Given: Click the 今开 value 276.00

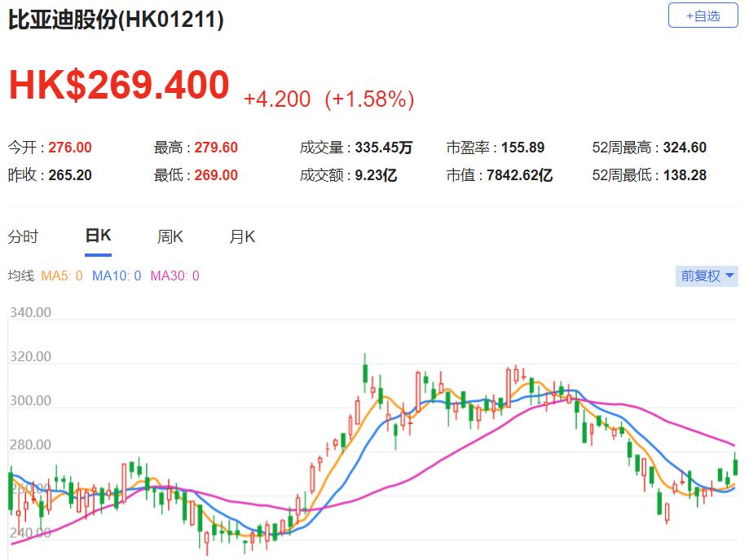Looking at the screenshot, I should coord(70,148).
